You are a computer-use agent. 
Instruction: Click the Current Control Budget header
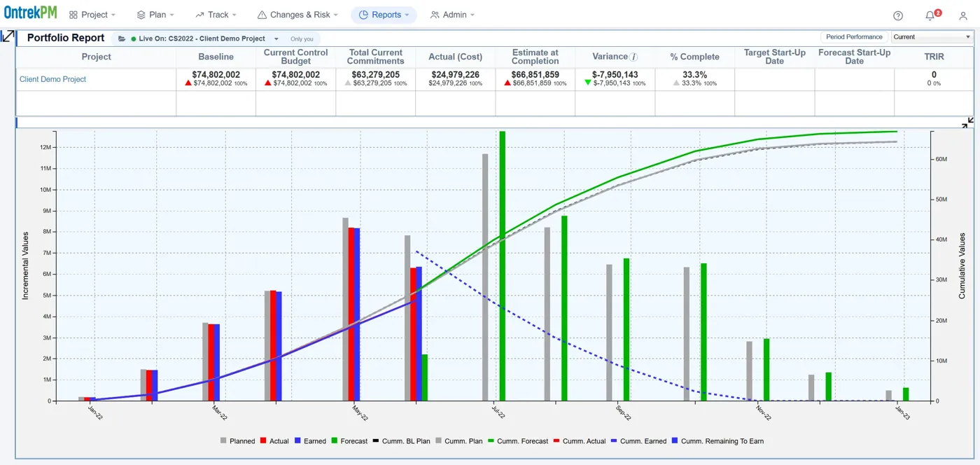[296, 57]
